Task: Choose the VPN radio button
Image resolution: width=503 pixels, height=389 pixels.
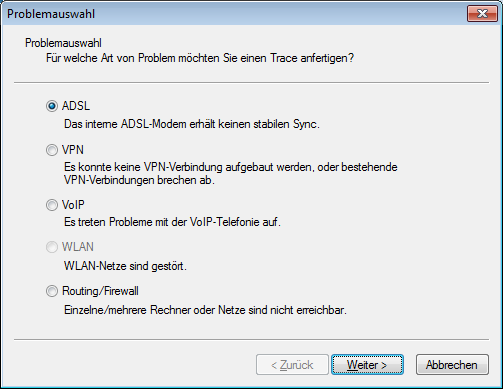Action: tap(52, 150)
